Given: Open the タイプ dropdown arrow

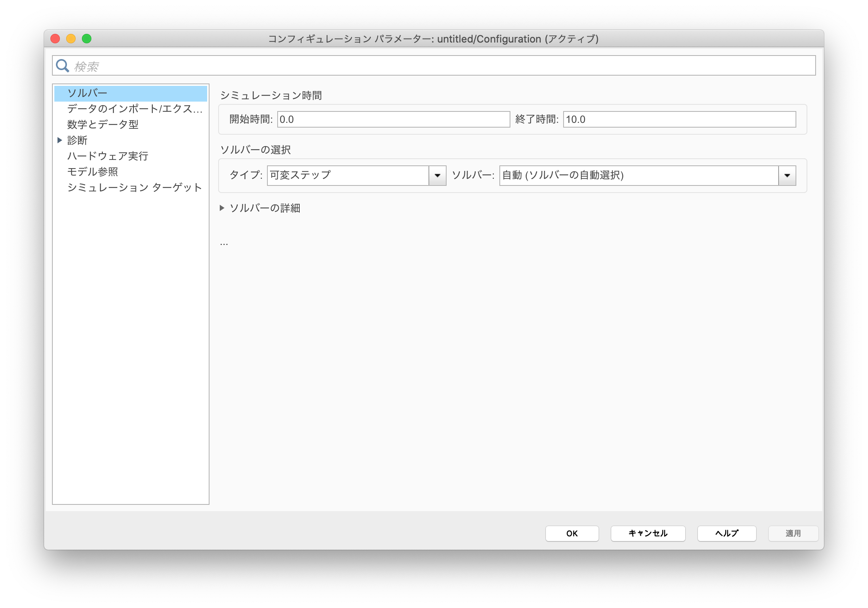Looking at the screenshot, I should [437, 176].
